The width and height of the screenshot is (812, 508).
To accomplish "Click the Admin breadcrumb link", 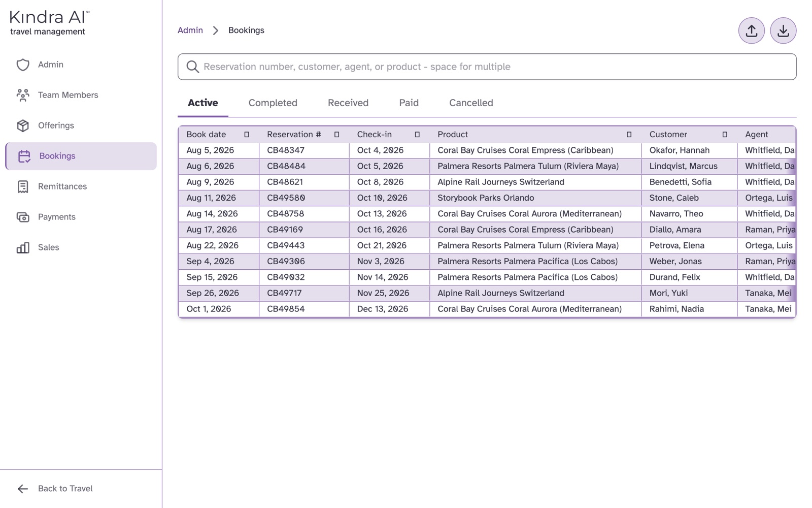I will pos(190,30).
